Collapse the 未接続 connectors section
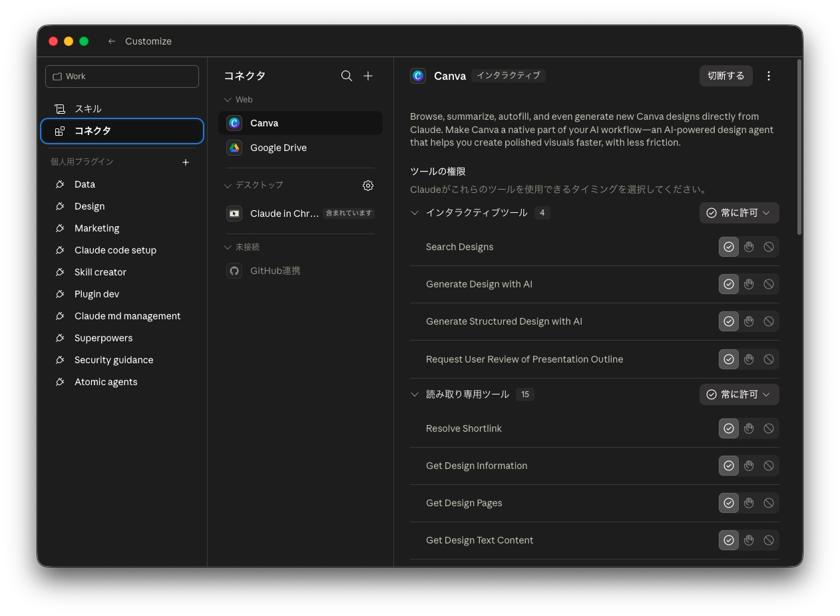Image resolution: width=840 pixels, height=616 pixels. (228, 247)
